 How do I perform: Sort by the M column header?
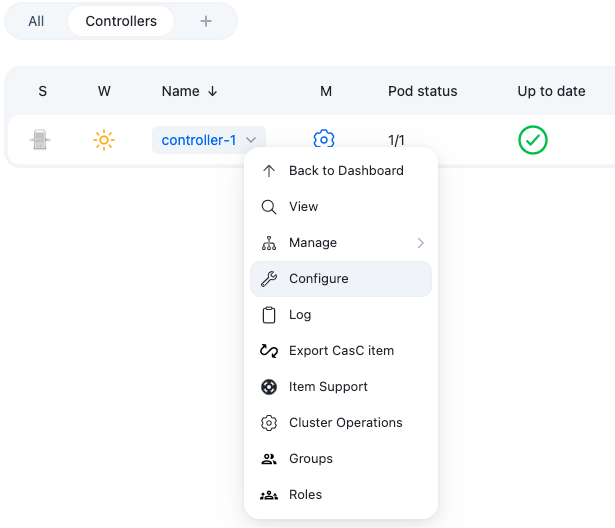coord(326,91)
